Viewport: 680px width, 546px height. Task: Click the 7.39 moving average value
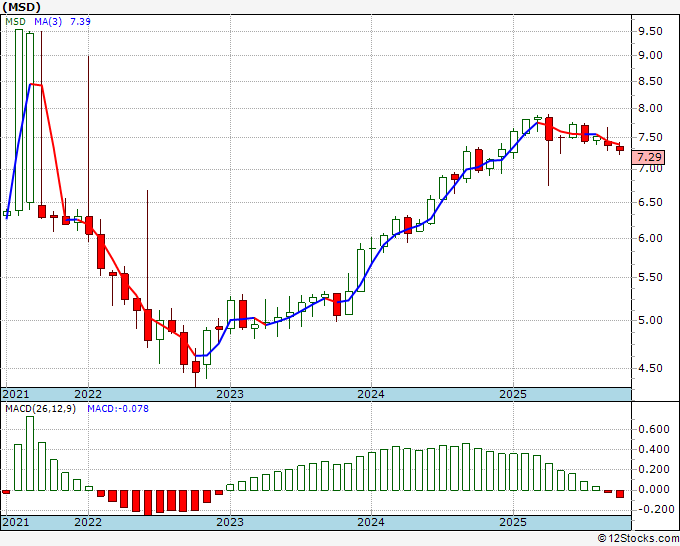(80, 21)
